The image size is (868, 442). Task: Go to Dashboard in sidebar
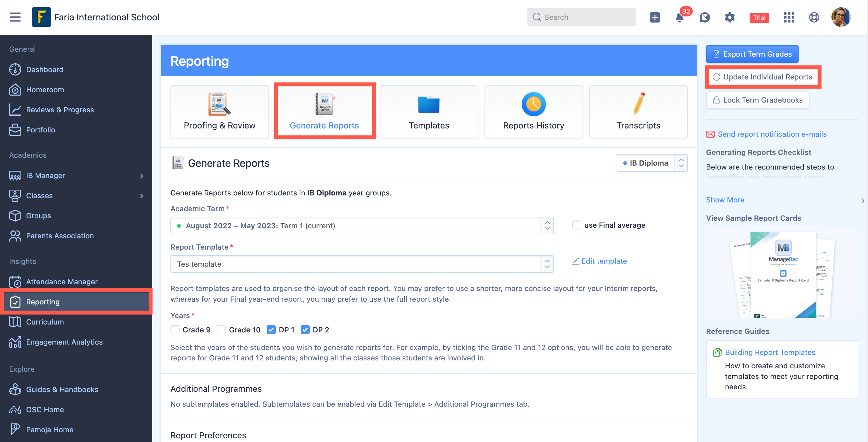pyautogui.click(x=44, y=69)
